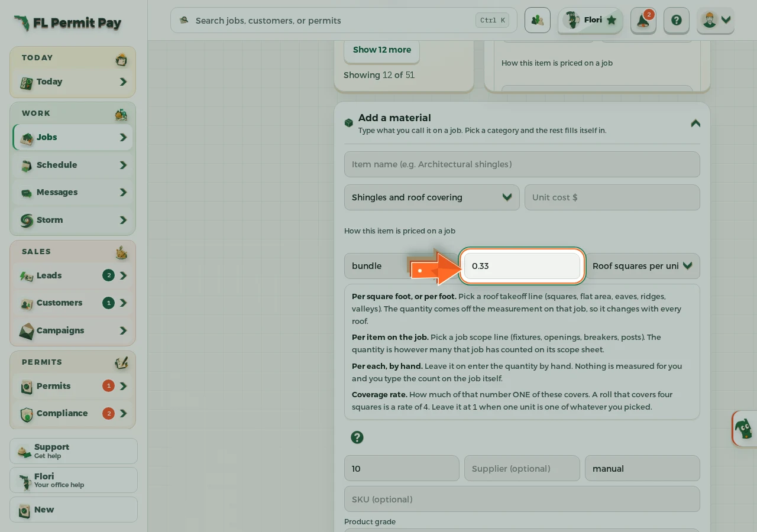Open Shingles and roof covering category dropdown
Image resolution: width=757 pixels, height=532 pixels.
coord(432,197)
